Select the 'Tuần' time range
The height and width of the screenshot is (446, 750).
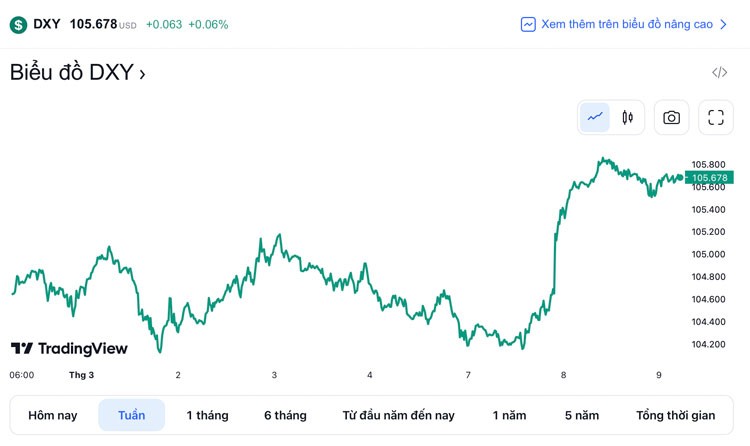tap(131, 415)
